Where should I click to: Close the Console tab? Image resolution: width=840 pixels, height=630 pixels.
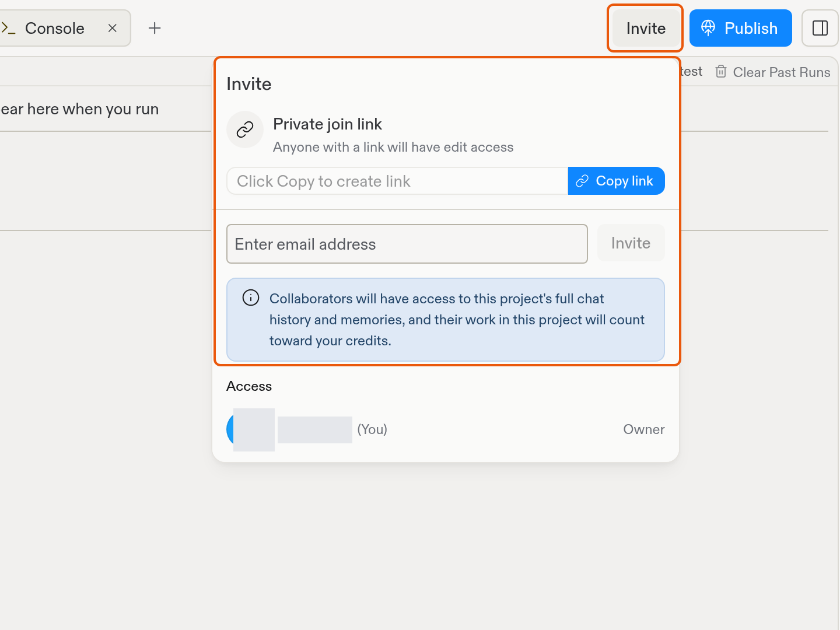[113, 28]
